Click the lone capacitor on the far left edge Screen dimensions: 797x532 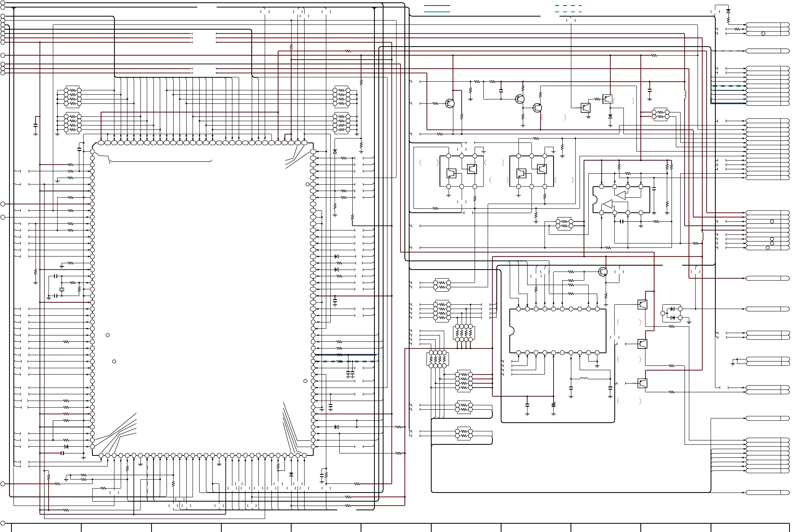[36, 125]
